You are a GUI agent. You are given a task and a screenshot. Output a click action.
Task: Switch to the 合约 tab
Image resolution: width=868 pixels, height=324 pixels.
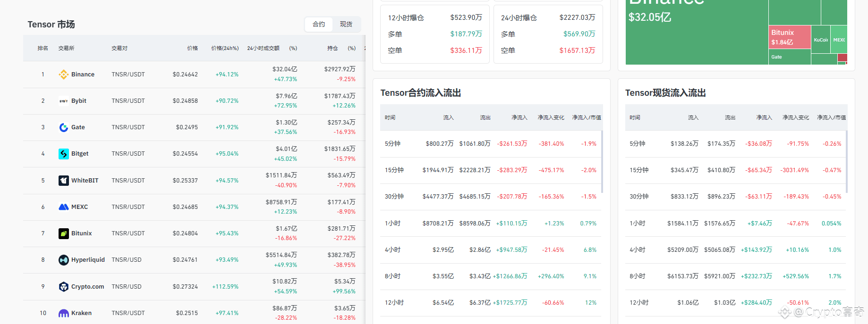pos(319,24)
